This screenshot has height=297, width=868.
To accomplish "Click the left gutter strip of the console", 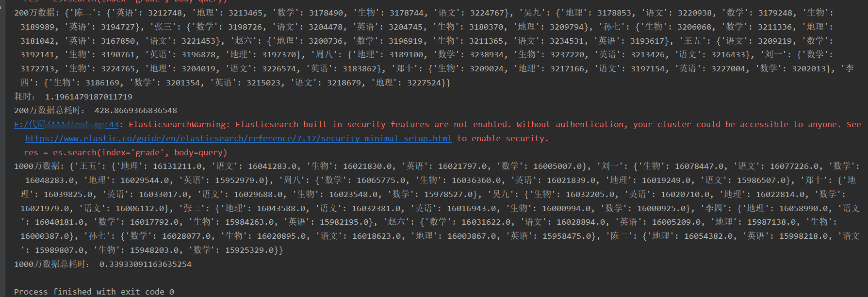I will click(2, 148).
